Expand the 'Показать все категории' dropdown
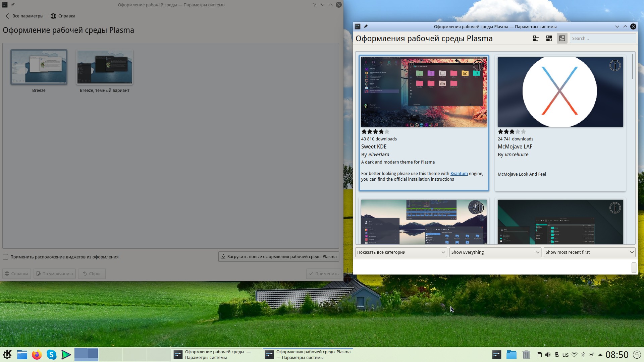The height and width of the screenshot is (362, 644). pos(401,252)
